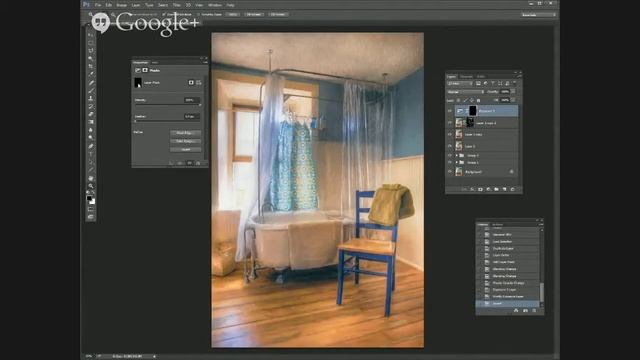Open layer Kind filter dropdown
Viewport: 640px width, 360px height.
pos(460,83)
